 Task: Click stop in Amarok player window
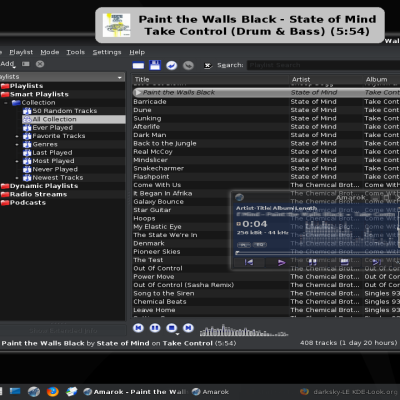345,262
